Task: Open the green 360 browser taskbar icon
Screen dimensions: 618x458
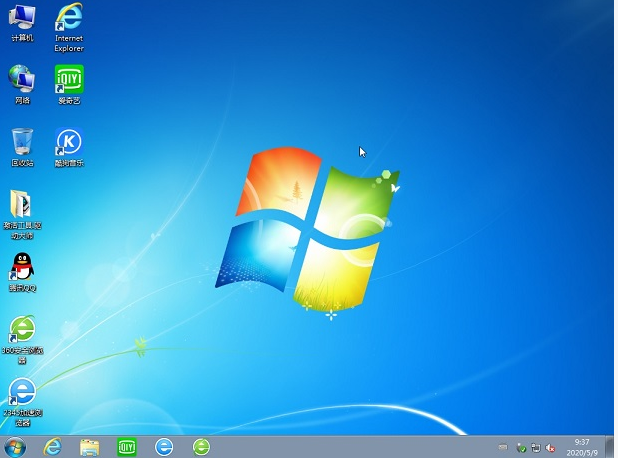Action: coord(201,447)
